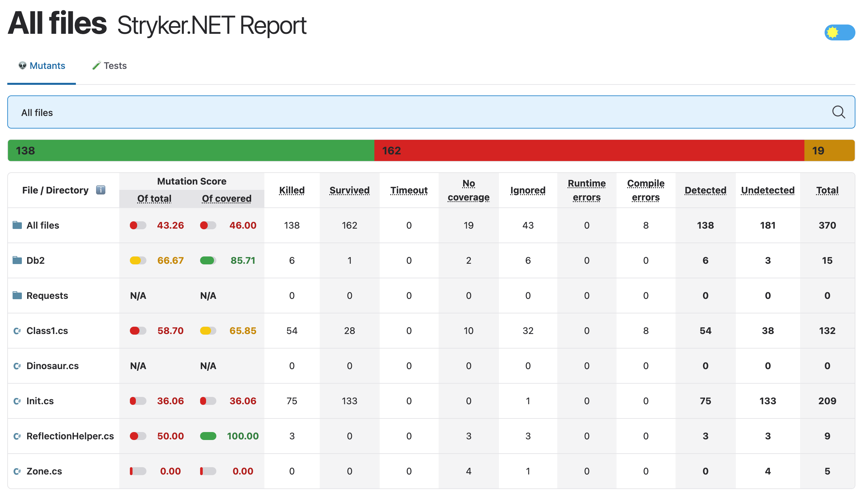Image resolution: width=868 pixels, height=495 pixels.
Task: Click the Of total column header
Action: point(154,198)
